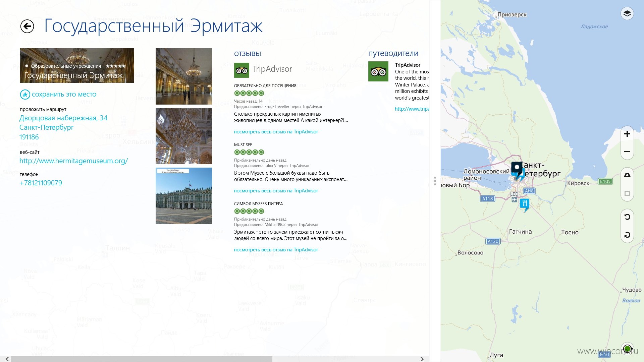Click the Hermitage header image card

[x=77, y=66]
